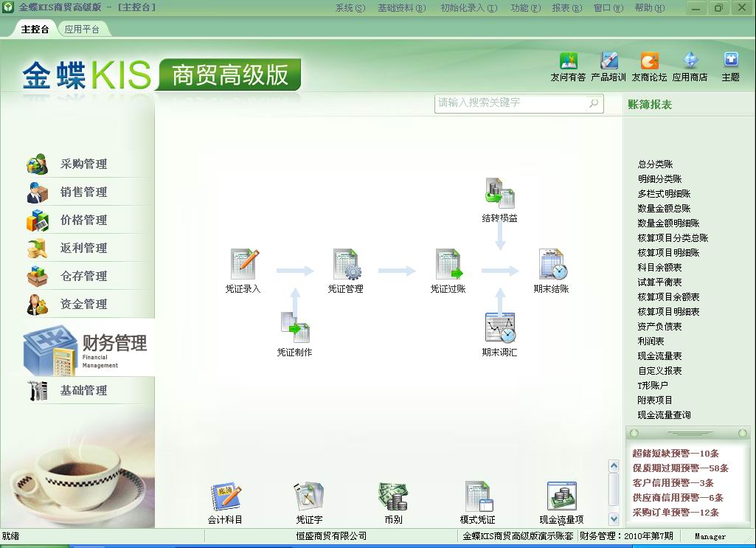Select the 采购管理 module

click(83, 164)
